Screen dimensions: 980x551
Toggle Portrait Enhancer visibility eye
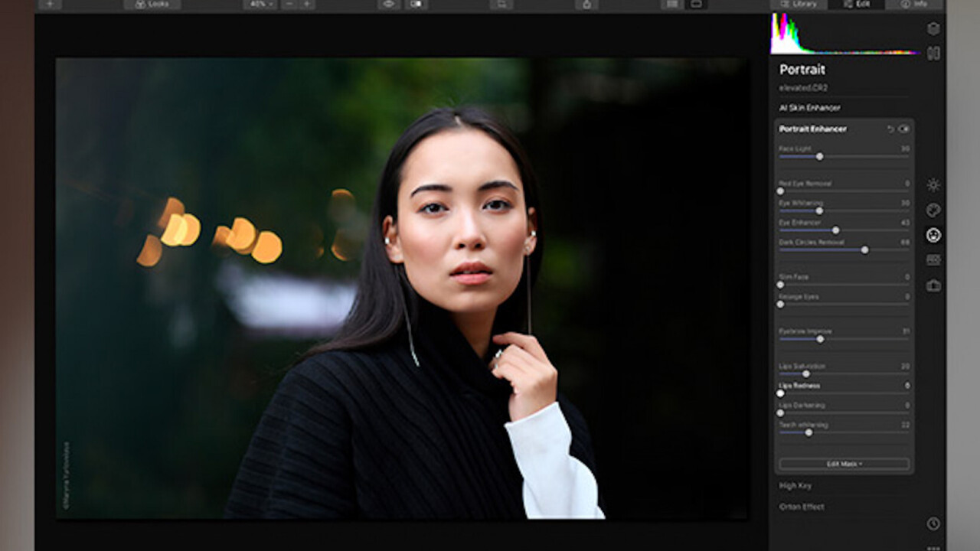[x=904, y=129]
